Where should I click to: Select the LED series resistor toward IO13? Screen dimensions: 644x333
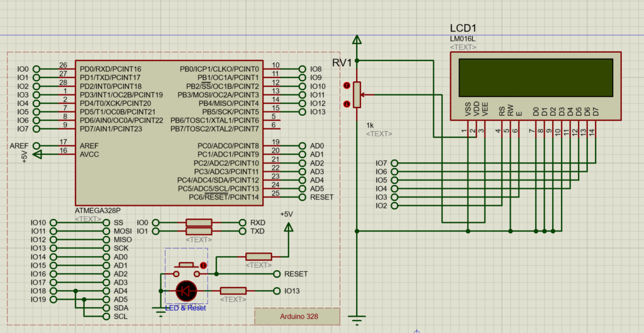233,291
